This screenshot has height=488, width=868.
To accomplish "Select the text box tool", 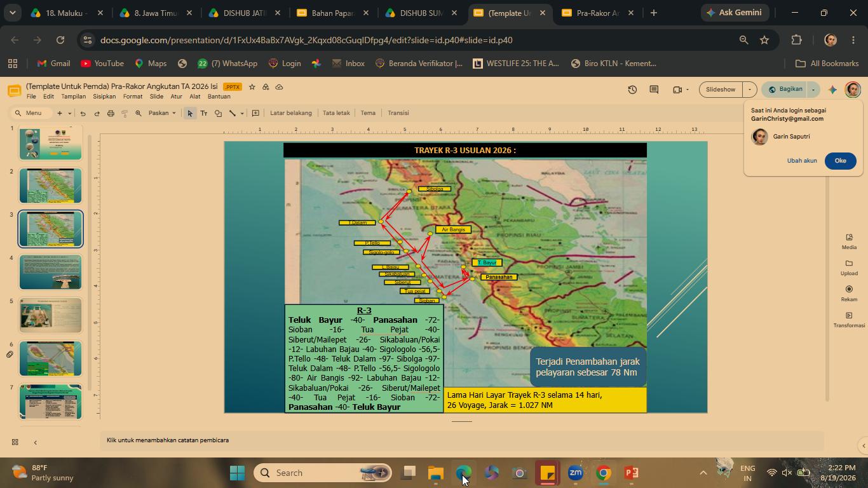I will (204, 113).
